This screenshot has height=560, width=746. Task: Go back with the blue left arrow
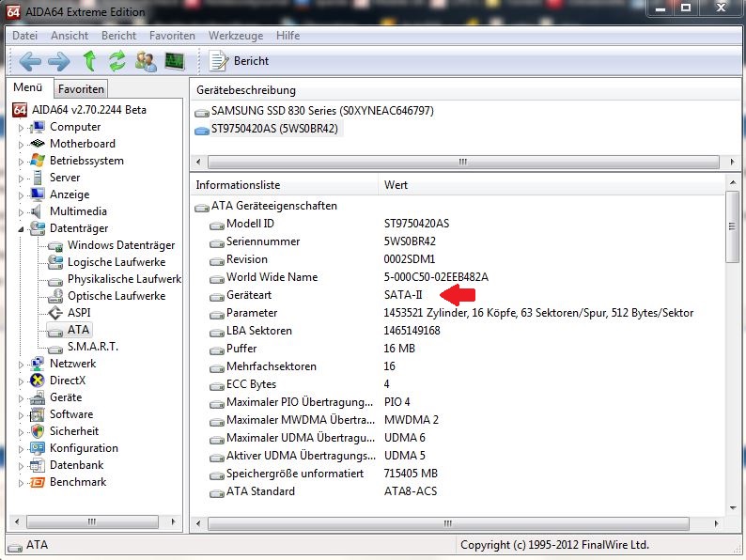(29, 61)
